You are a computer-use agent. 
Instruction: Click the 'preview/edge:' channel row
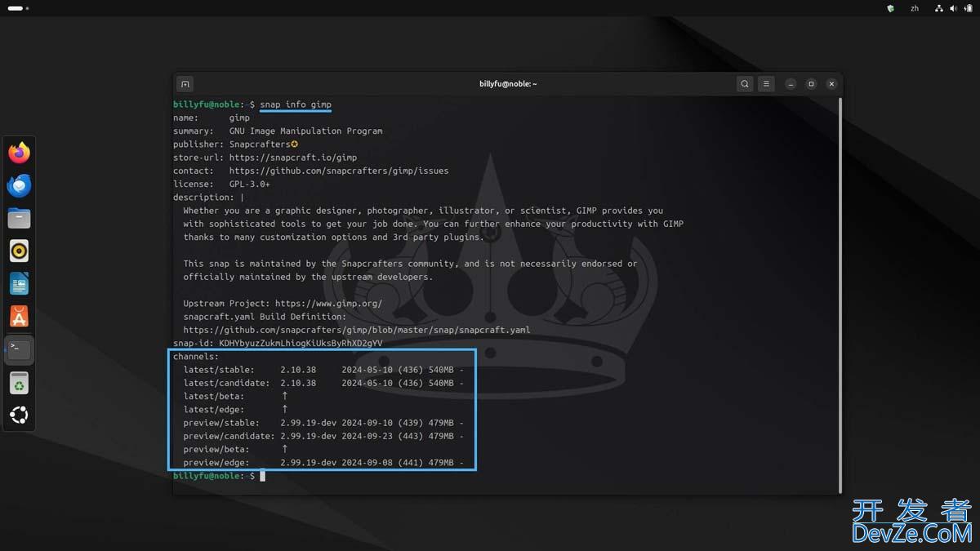click(323, 463)
